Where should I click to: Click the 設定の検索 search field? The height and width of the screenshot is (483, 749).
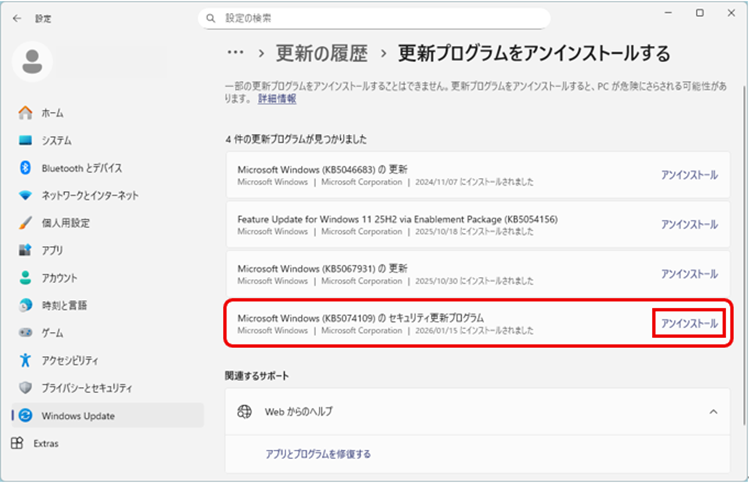pyautogui.click(x=375, y=18)
